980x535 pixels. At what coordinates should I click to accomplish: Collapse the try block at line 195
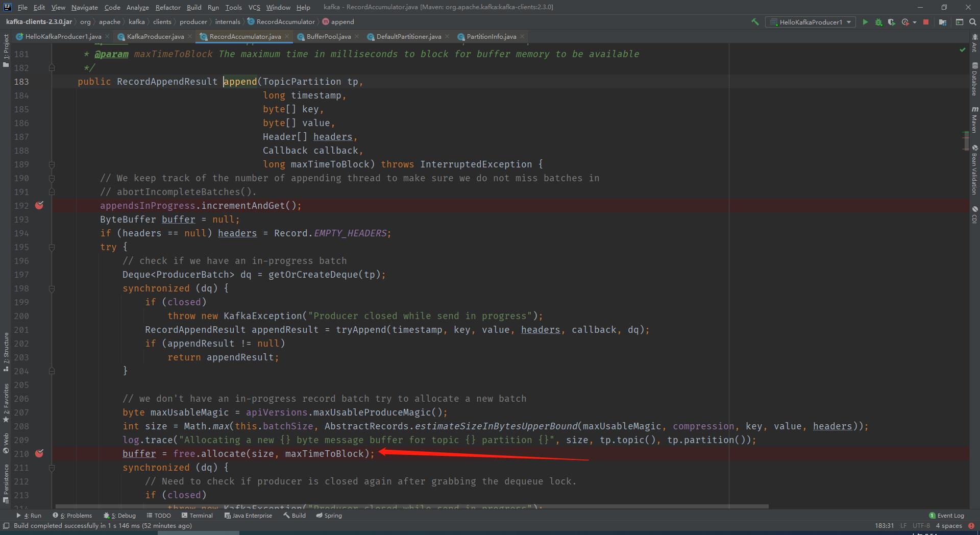coord(52,247)
